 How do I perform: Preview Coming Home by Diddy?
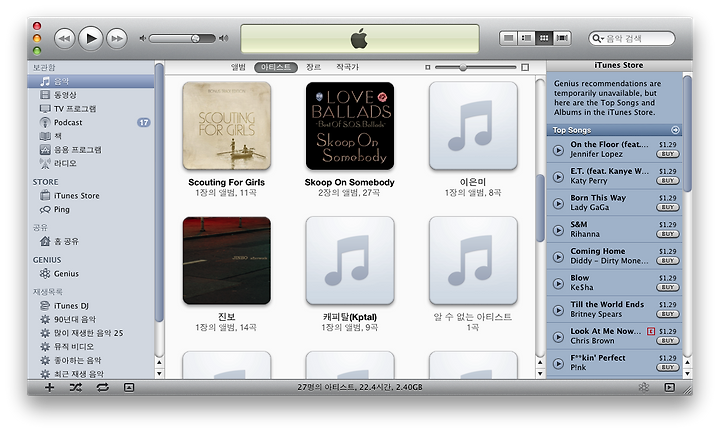click(x=558, y=257)
